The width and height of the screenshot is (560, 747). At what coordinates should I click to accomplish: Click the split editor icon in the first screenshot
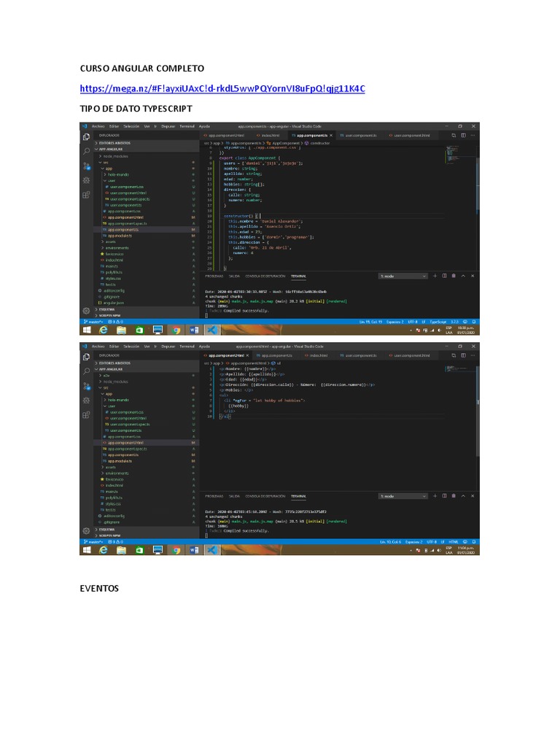(x=463, y=135)
